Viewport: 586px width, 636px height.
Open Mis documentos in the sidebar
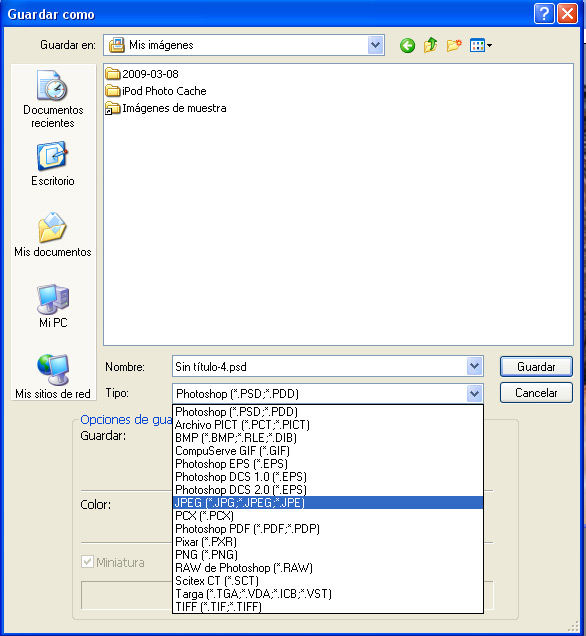[x=53, y=234]
